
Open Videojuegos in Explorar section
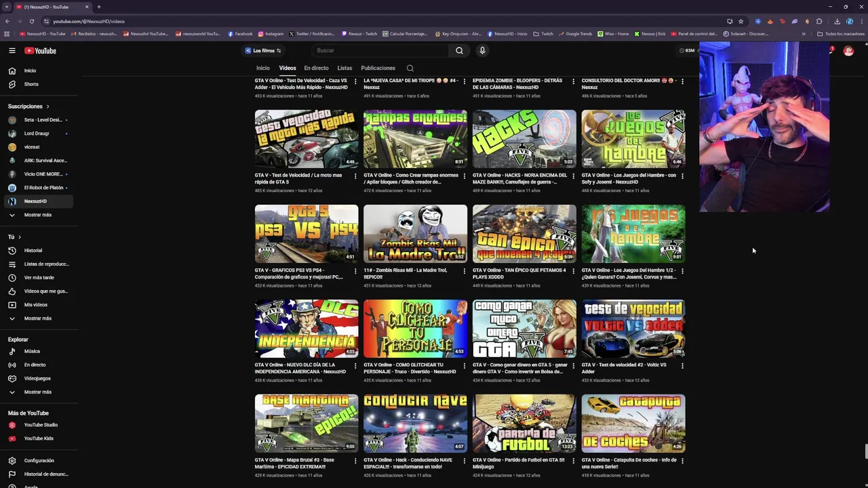tap(39, 378)
